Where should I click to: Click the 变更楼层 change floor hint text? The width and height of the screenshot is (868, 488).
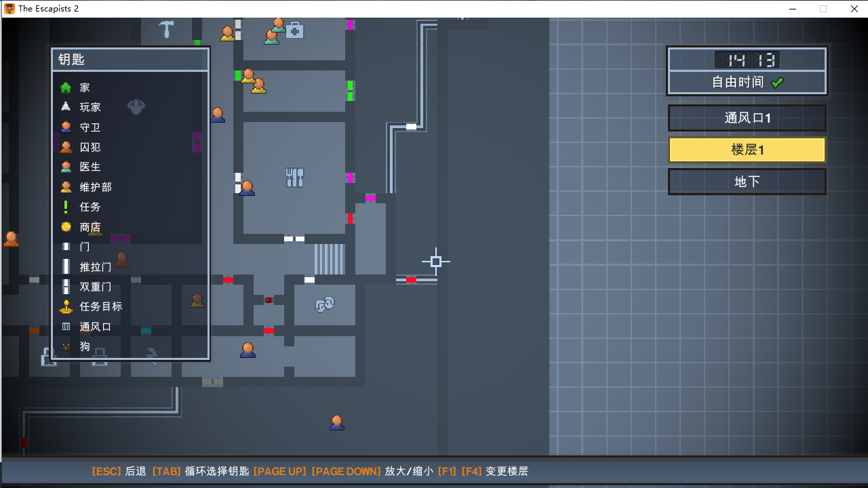point(507,471)
